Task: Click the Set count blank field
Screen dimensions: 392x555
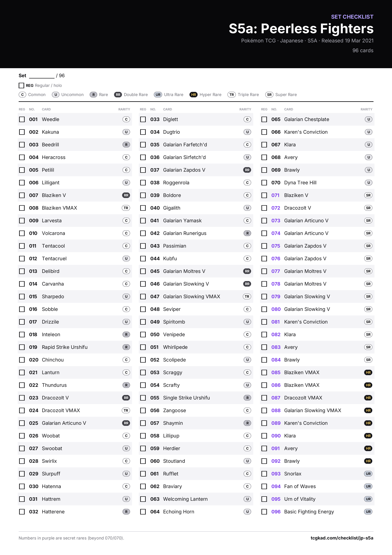Action: point(42,76)
